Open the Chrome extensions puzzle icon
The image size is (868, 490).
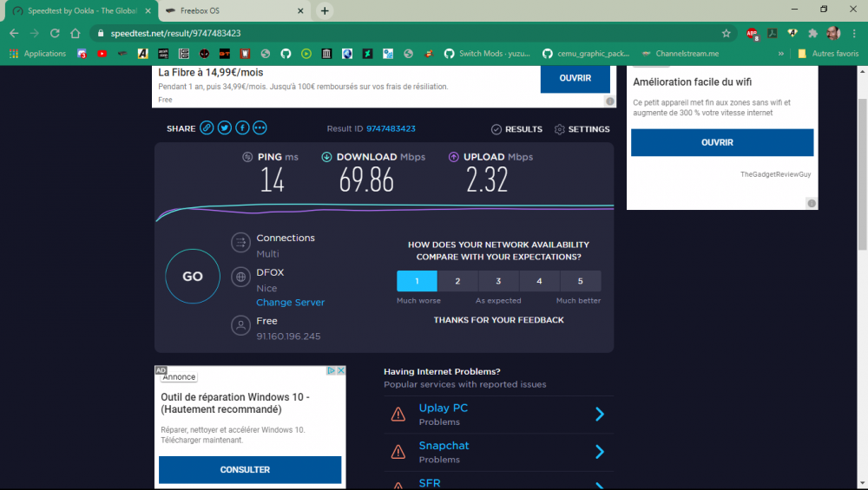click(x=812, y=33)
